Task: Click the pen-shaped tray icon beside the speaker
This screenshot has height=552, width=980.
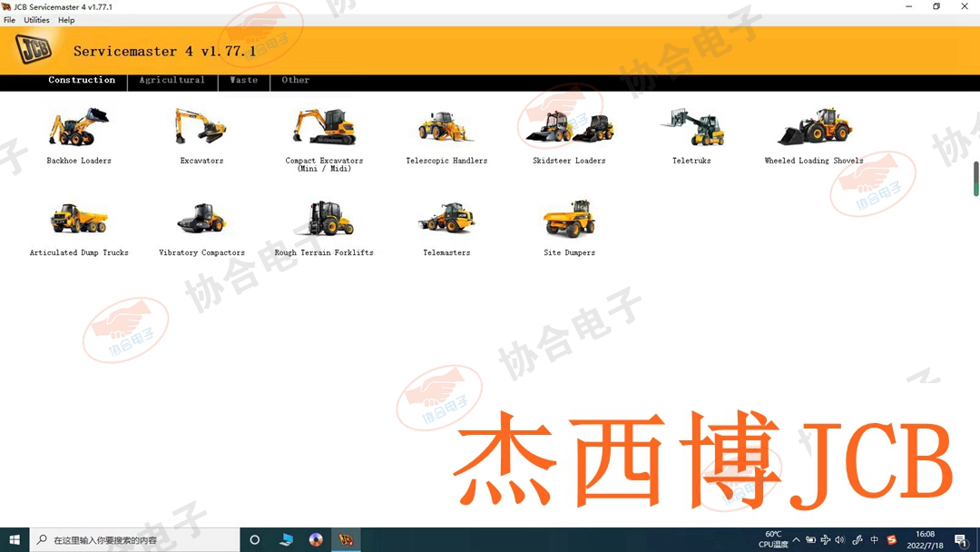Action: click(857, 539)
